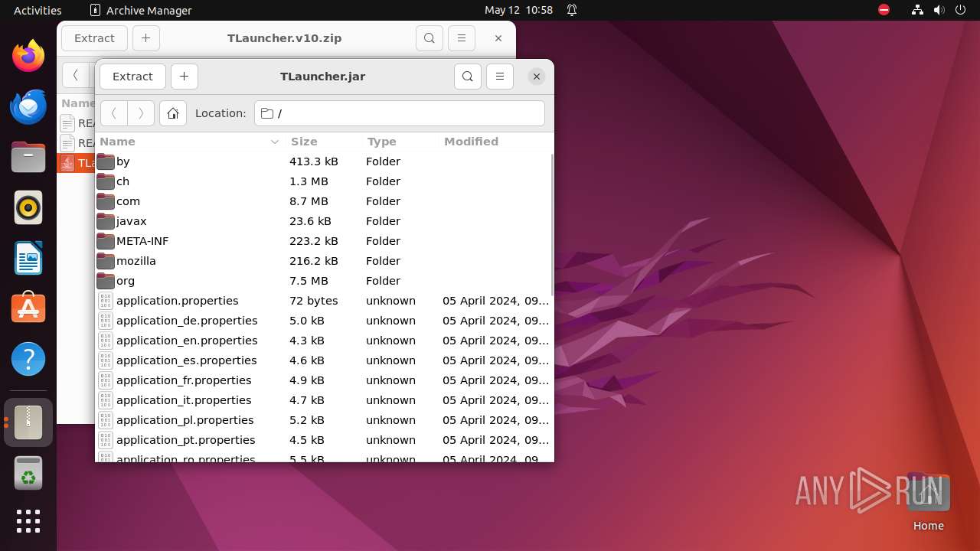Open the clock and calendar panel
Viewport: 980px width, 551px height.
(x=518, y=10)
